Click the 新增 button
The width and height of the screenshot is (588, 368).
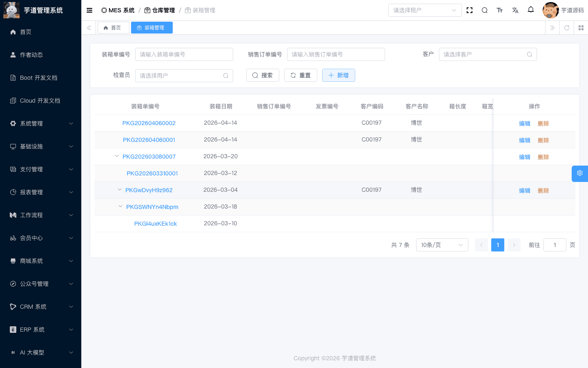[339, 75]
